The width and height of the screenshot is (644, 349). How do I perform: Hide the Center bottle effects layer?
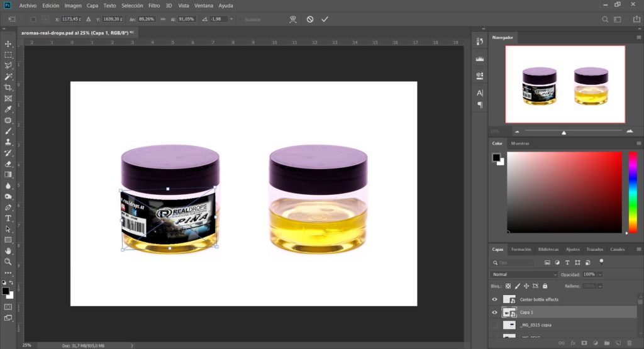click(494, 299)
